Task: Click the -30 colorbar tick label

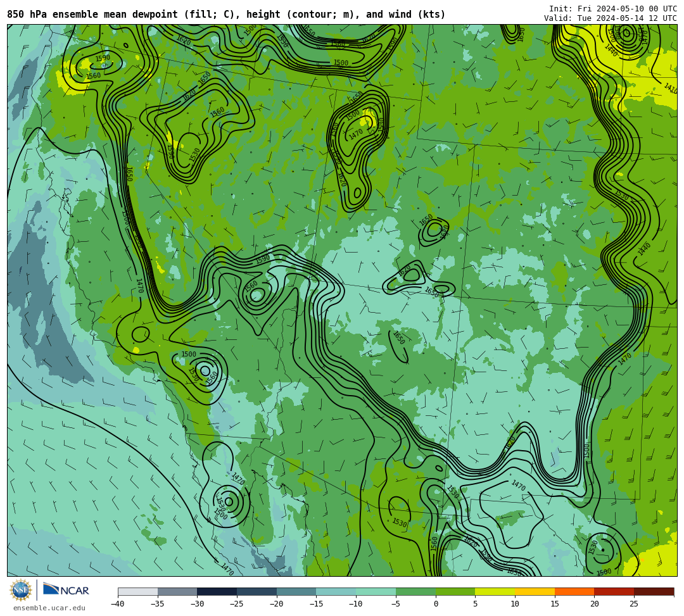Action: (197, 604)
